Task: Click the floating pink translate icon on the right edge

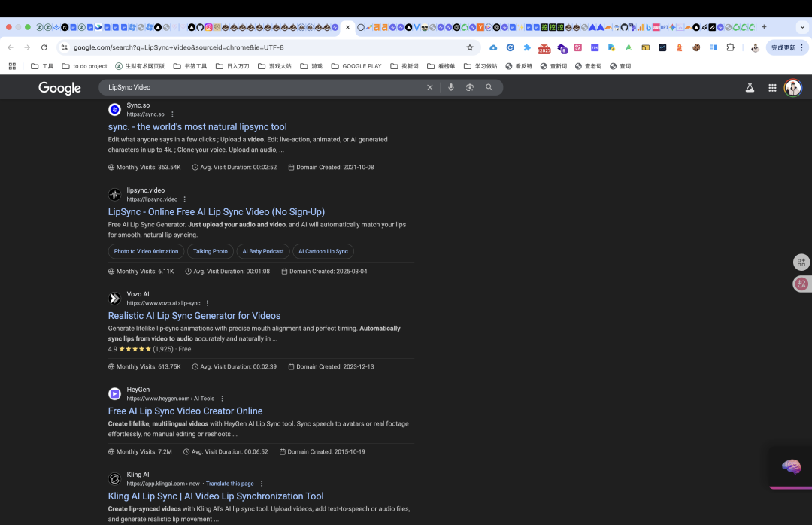Action: tap(801, 284)
